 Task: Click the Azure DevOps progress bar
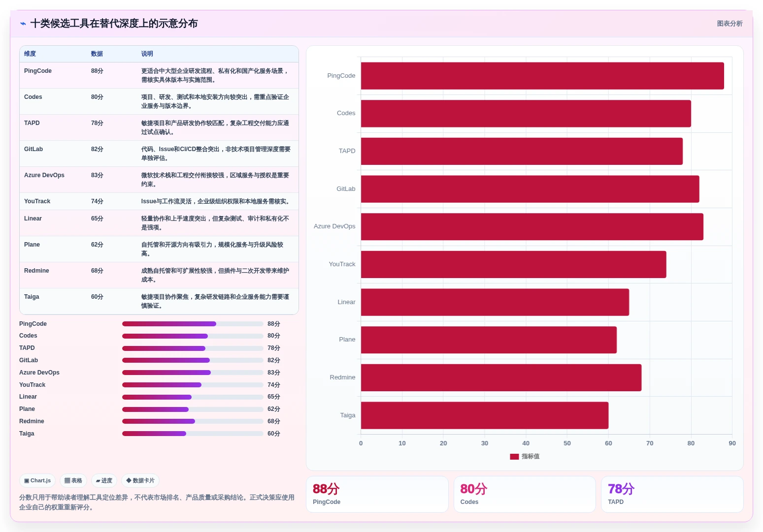[x=193, y=373]
